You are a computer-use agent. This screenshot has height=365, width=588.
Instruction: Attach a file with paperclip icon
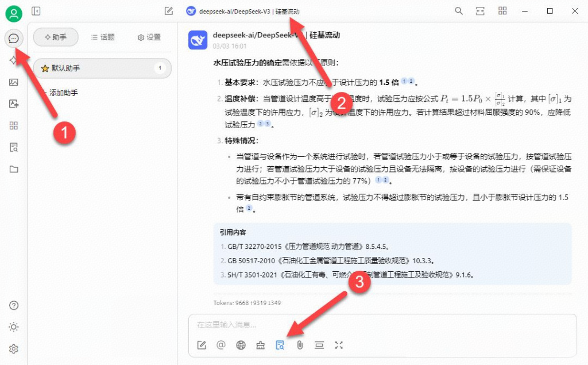pyautogui.click(x=300, y=345)
